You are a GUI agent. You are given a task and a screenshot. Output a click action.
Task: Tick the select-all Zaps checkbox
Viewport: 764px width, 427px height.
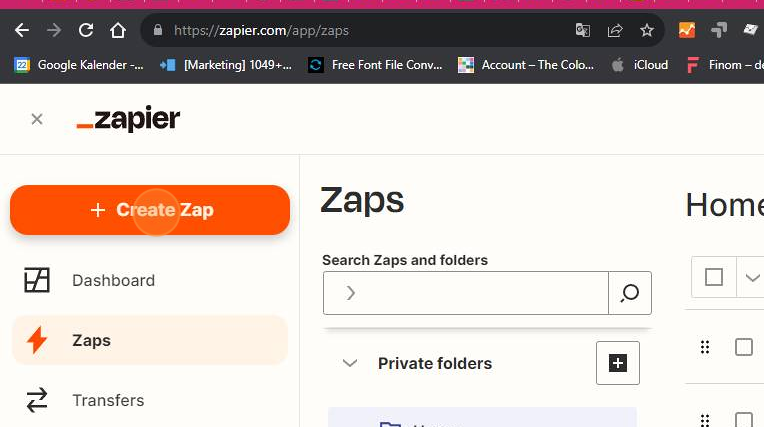[714, 277]
